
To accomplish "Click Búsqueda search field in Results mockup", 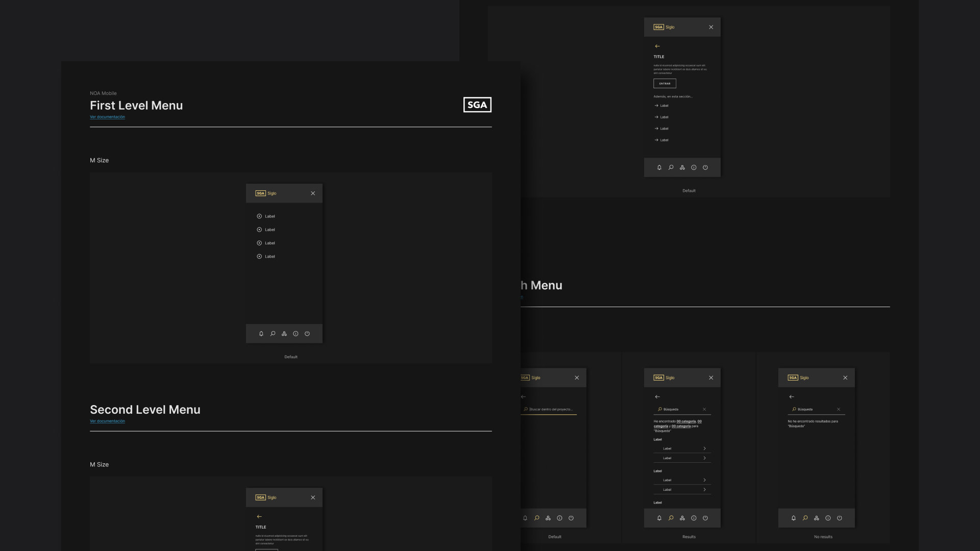I will 682,410.
